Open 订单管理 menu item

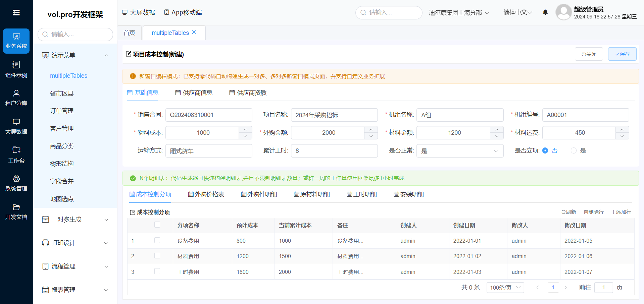[62, 111]
